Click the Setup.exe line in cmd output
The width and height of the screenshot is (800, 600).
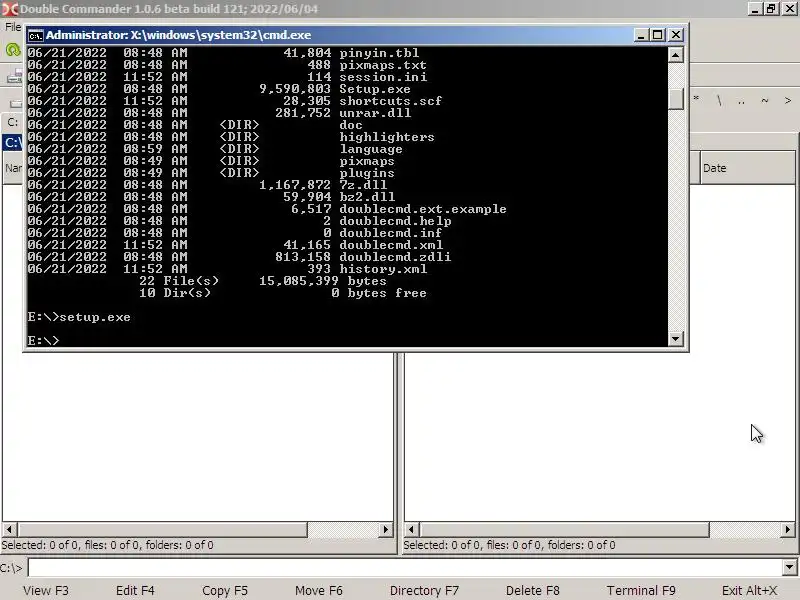click(219, 89)
